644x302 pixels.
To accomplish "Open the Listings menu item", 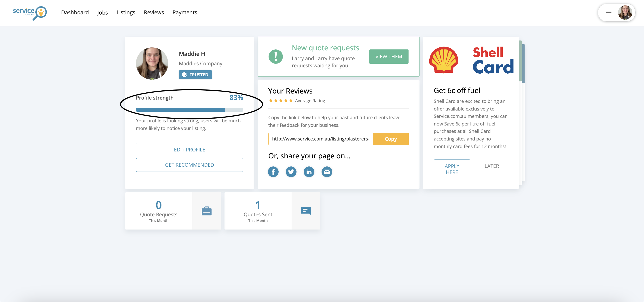I will (x=126, y=13).
